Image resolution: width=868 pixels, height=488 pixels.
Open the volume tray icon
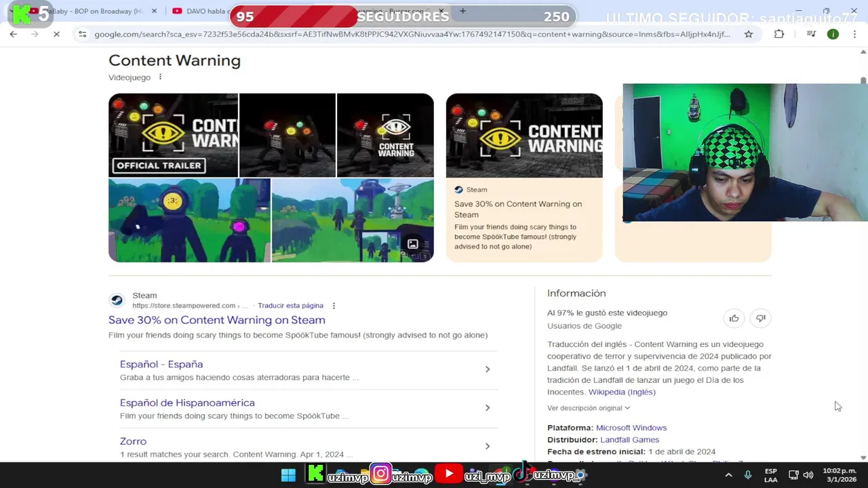pyautogui.click(x=808, y=475)
